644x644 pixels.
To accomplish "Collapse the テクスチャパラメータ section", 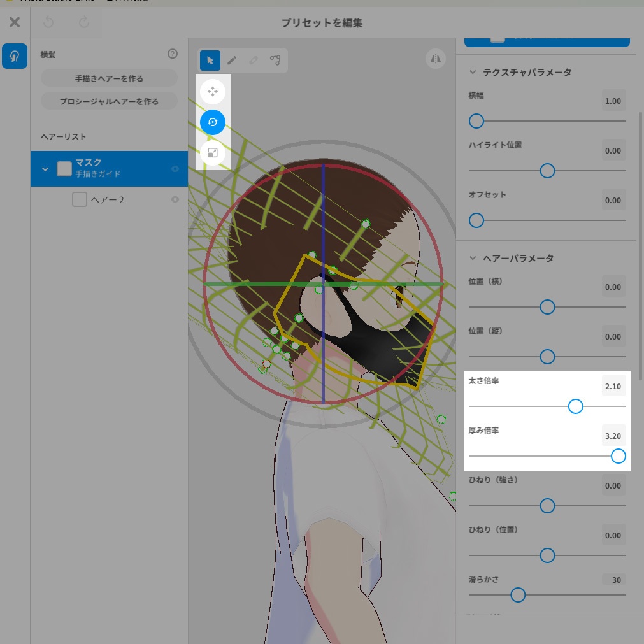I will [x=473, y=73].
